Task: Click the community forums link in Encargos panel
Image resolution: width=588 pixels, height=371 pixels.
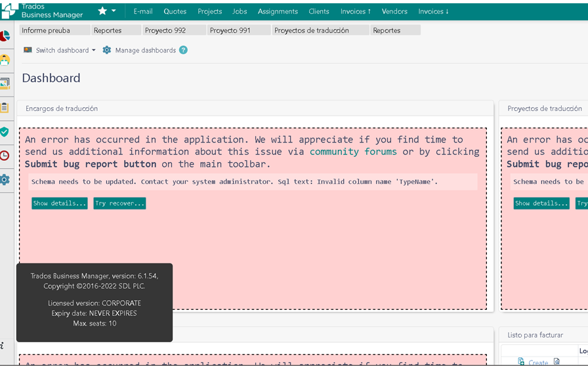Action: [x=353, y=152]
